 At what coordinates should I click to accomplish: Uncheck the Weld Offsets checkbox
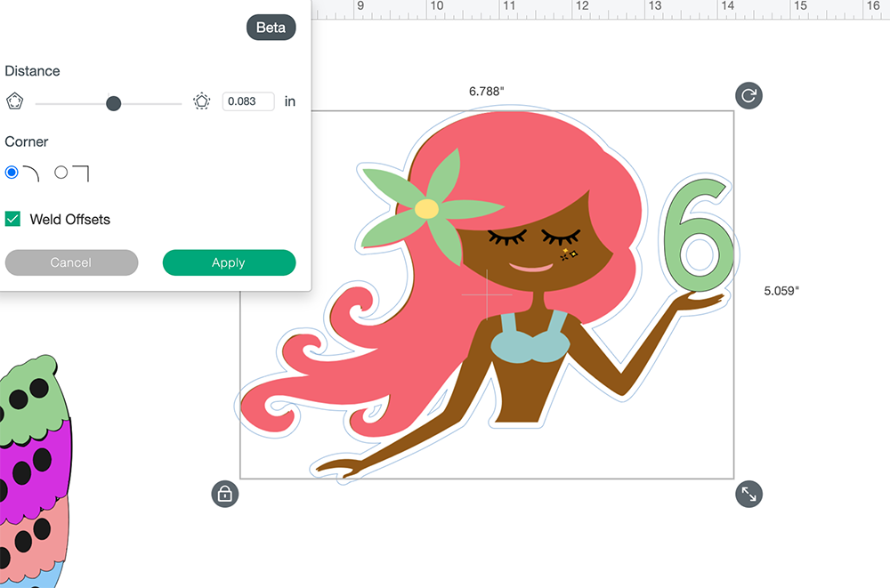[13, 219]
